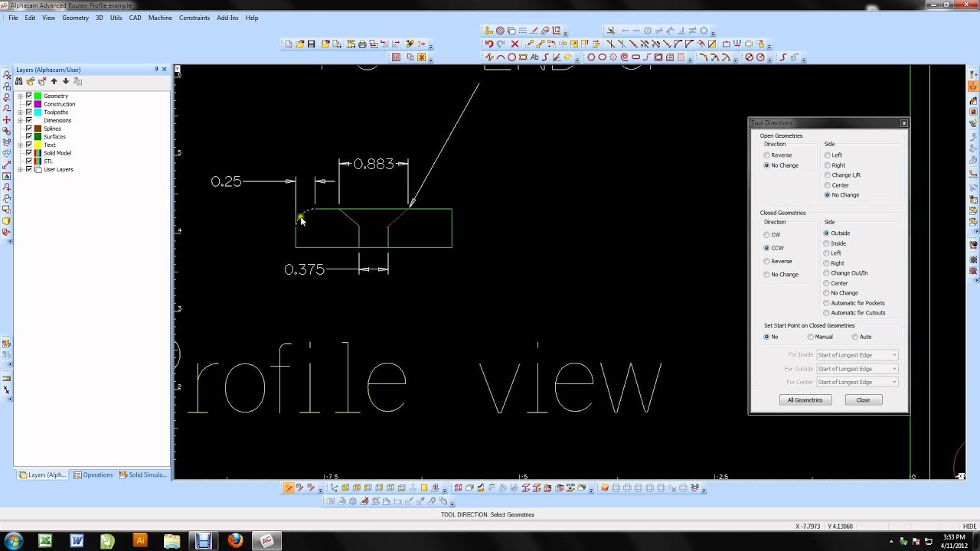The width and height of the screenshot is (980, 551).
Task: Toggle Construction layer visibility checkbox
Action: point(29,104)
